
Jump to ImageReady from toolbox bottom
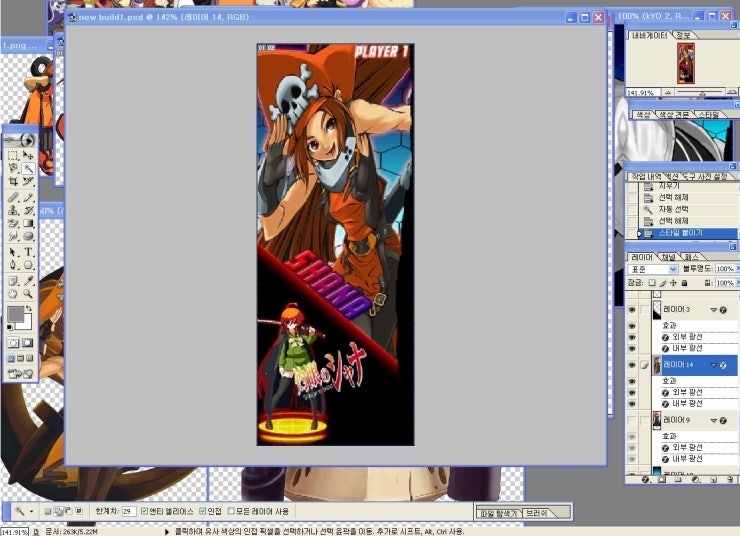21,374
